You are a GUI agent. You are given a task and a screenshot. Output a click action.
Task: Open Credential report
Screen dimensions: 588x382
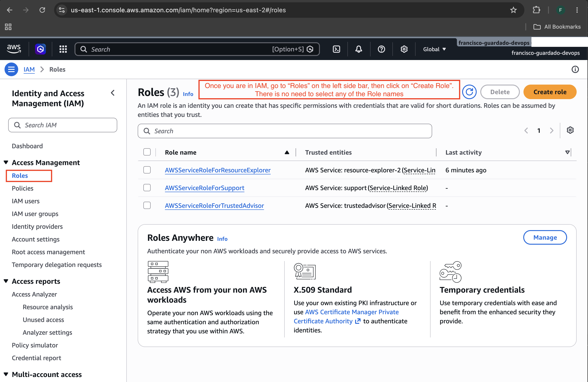coord(37,358)
